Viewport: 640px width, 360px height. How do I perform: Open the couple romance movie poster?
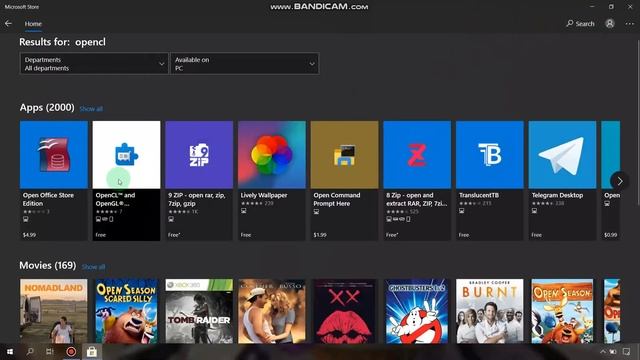click(271, 311)
